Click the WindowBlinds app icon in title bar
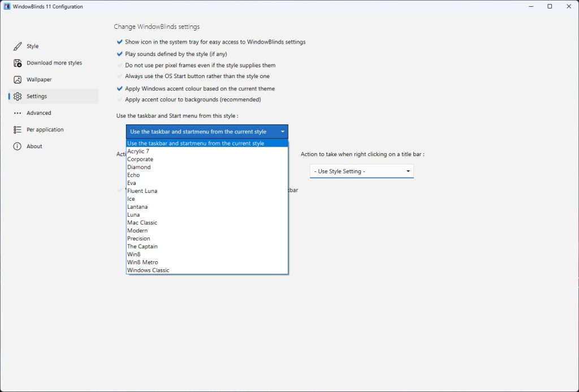Image resolution: width=579 pixels, height=392 pixels. point(7,6)
